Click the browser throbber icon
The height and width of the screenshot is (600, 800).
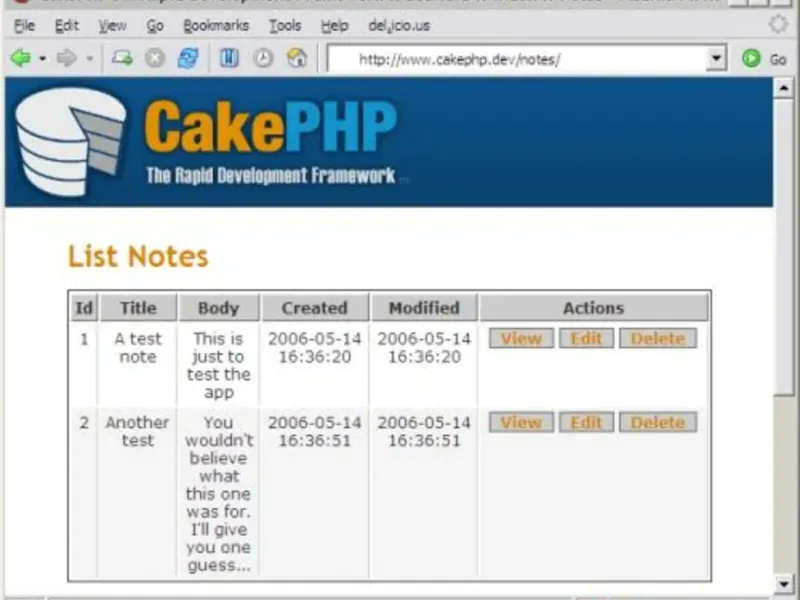click(x=778, y=24)
